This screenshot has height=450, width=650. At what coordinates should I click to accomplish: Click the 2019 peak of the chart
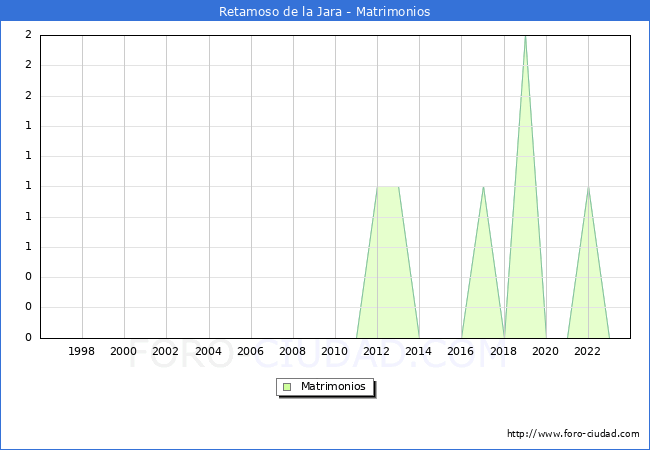(x=525, y=37)
